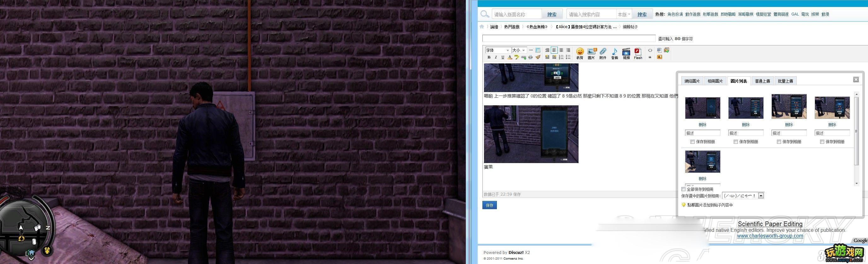
Task: Insert a horizontal rule in the editor
Action: click(x=531, y=50)
